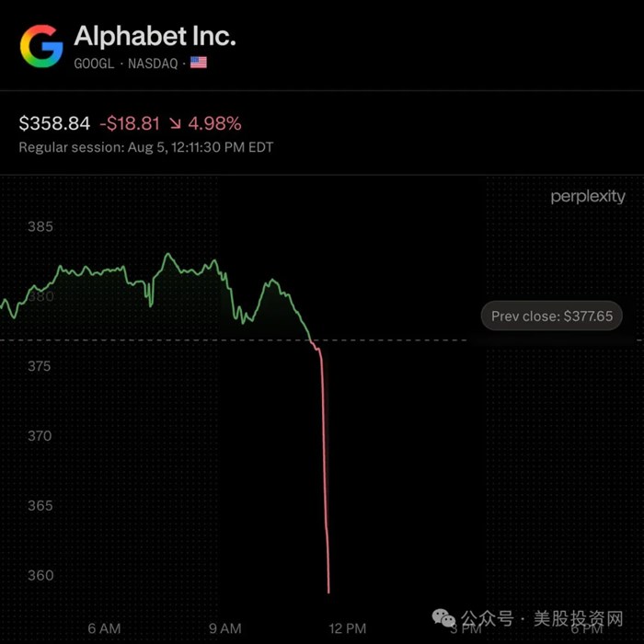This screenshot has width=644, height=644.
Task: Click the 9 AM time axis label
Action: point(225,628)
